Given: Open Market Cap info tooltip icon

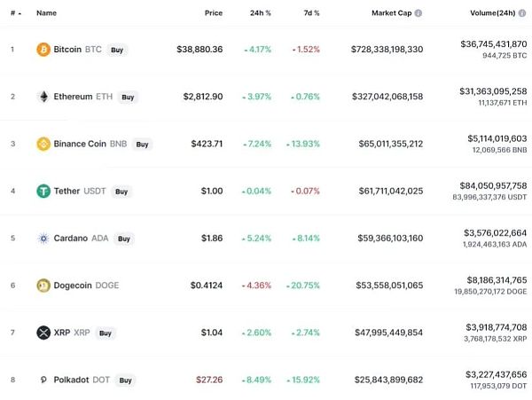Looking at the screenshot, I should (x=419, y=13).
